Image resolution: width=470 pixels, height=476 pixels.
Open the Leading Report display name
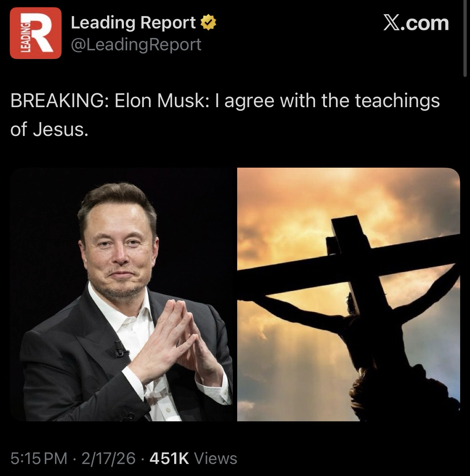[x=133, y=23]
